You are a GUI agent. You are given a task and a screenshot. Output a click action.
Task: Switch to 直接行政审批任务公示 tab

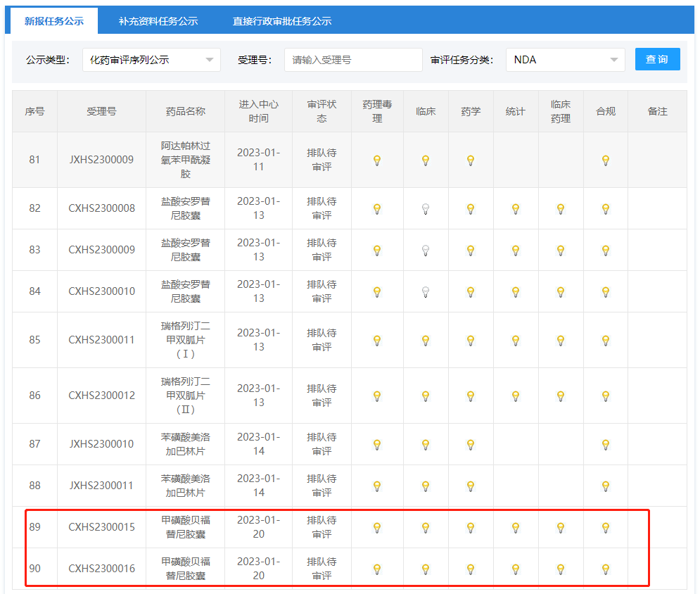pos(282,21)
